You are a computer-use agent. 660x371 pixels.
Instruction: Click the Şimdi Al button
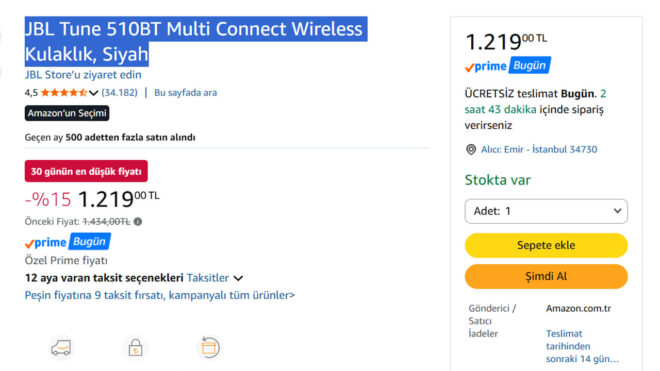[x=546, y=276]
